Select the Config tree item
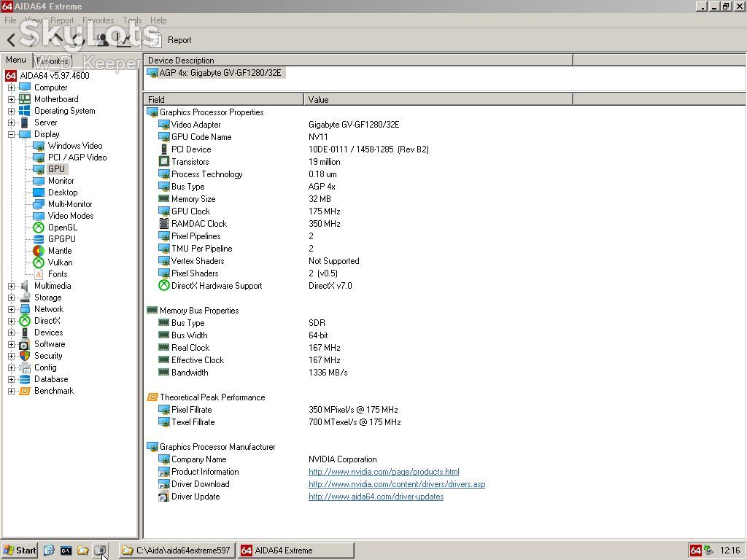The image size is (747, 560). tap(45, 367)
